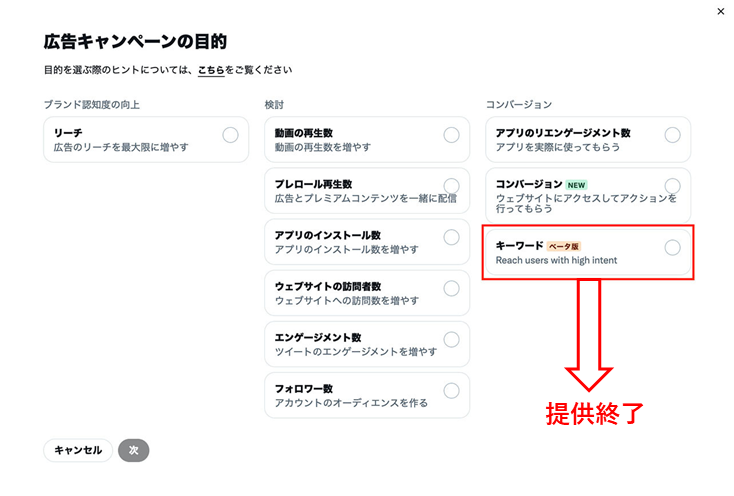Click the キャンセル button
Viewport: 734px width, 496px height.
click(78, 450)
